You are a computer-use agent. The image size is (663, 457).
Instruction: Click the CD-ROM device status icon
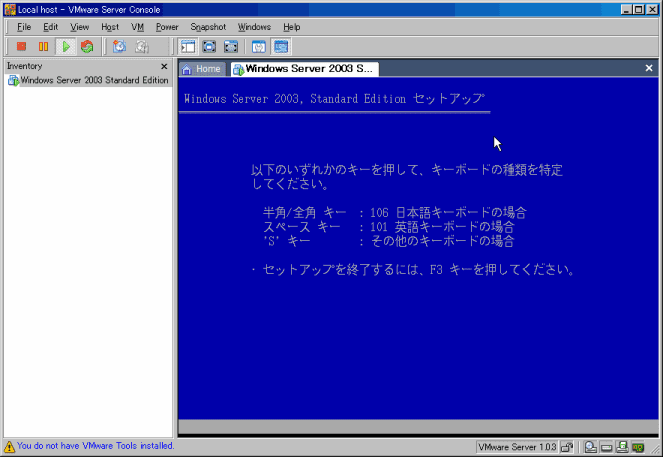[590, 447]
